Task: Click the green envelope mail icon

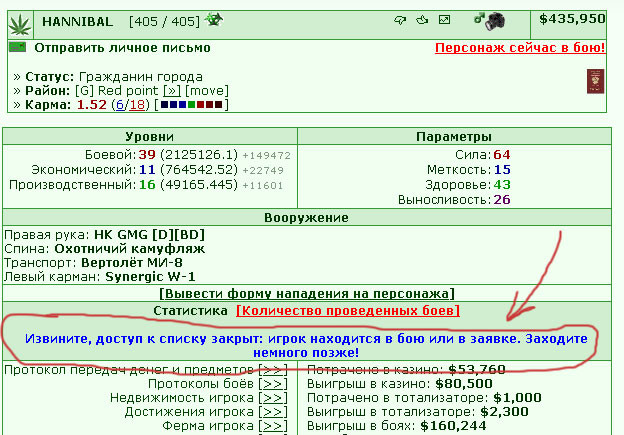Action: tap(18, 47)
